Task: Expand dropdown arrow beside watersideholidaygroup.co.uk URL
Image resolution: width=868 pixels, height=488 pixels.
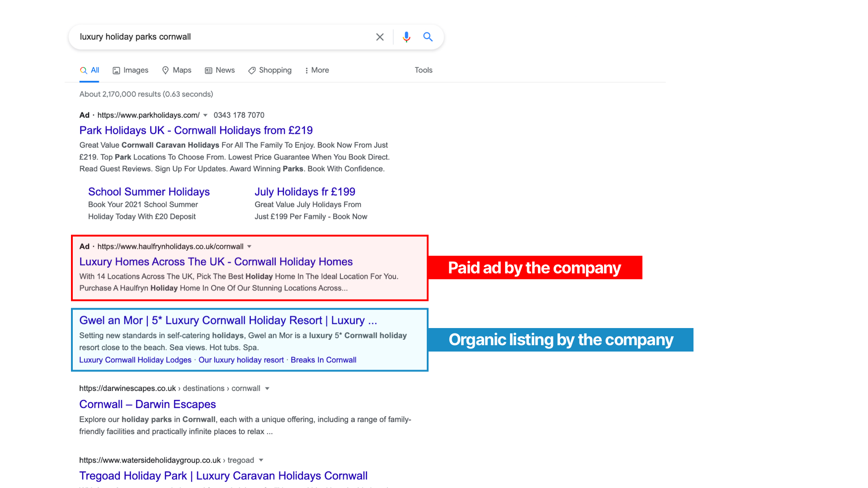Action: [261, 460]
